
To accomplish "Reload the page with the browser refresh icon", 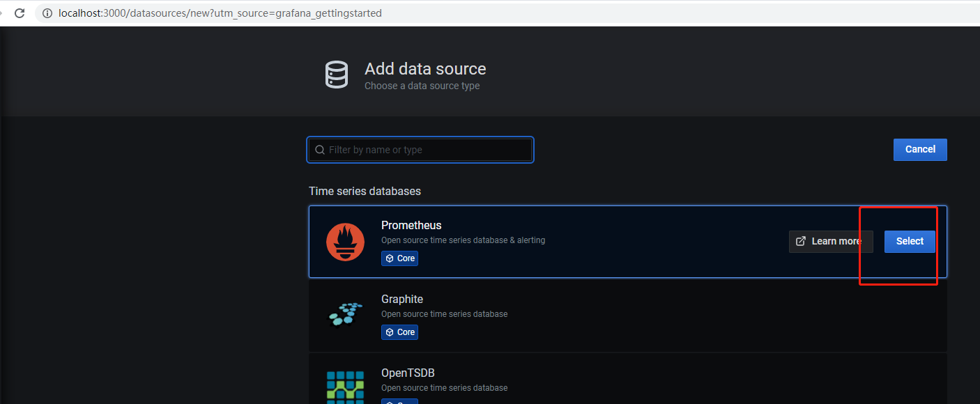I will pyautogui.click(x=20, y=13).
